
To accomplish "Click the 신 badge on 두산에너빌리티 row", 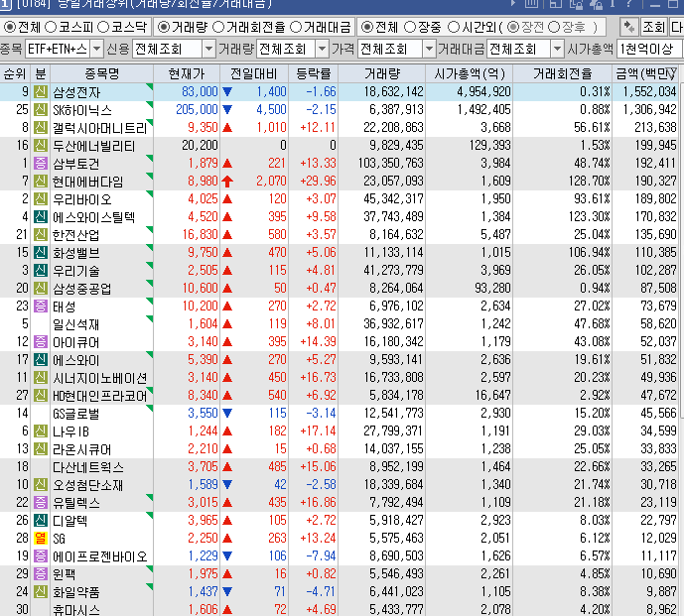I will click(x=41, y=145).
